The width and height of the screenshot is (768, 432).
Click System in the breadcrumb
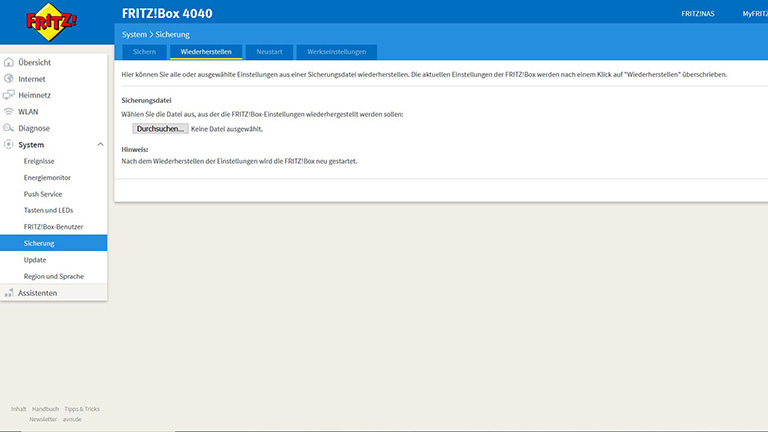click(134, 34)
